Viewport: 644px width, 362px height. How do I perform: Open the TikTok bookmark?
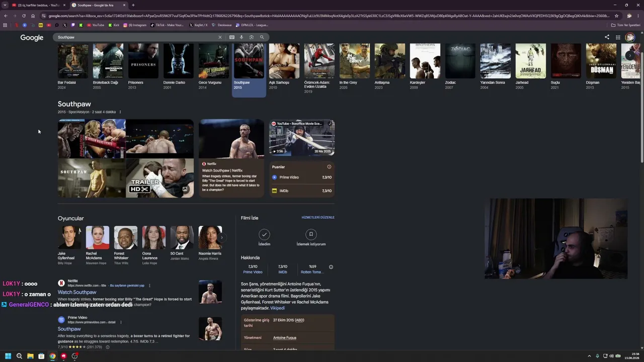pos(167,25)
